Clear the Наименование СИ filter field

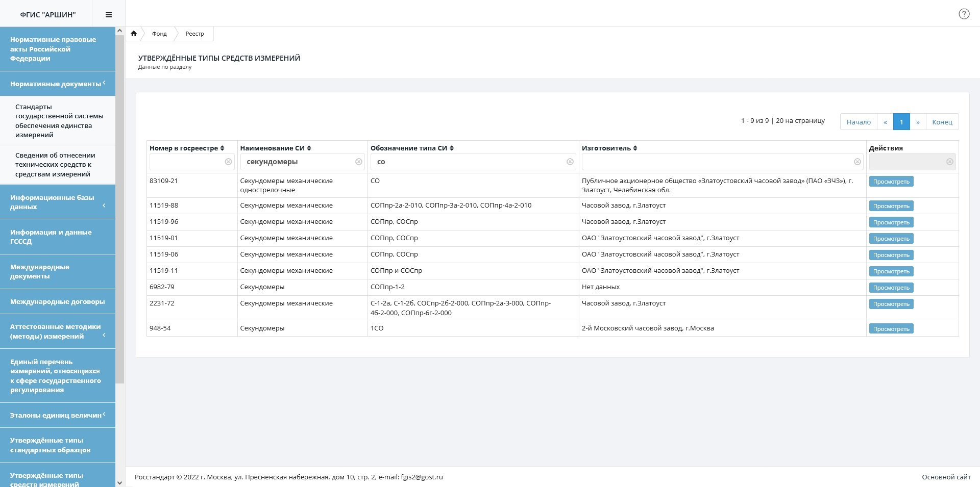359,162
